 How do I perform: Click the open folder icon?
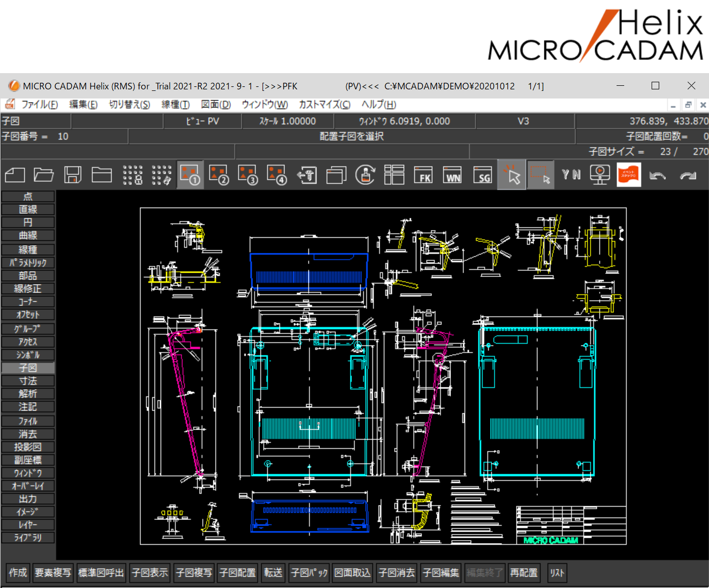pos(44,175)
